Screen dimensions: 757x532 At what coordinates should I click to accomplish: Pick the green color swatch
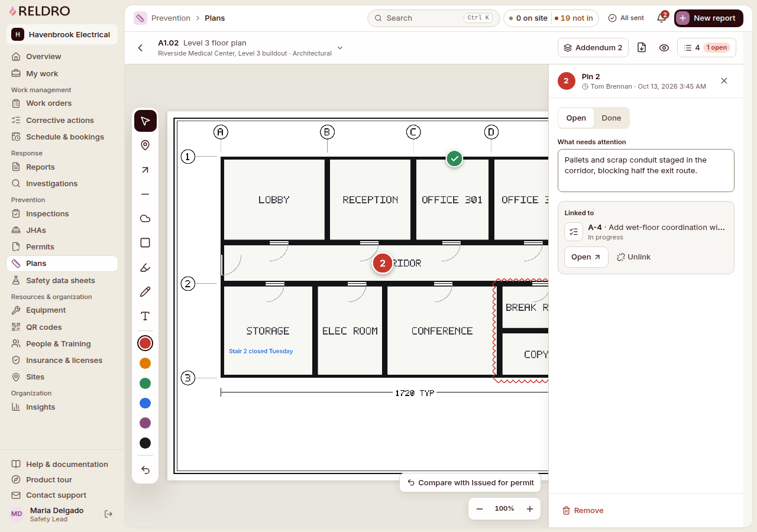(x=145, y=383)
